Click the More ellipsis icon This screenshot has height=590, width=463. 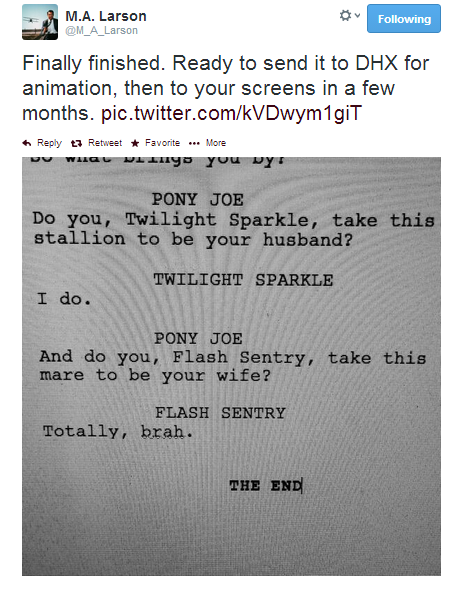tap(194, 143)
